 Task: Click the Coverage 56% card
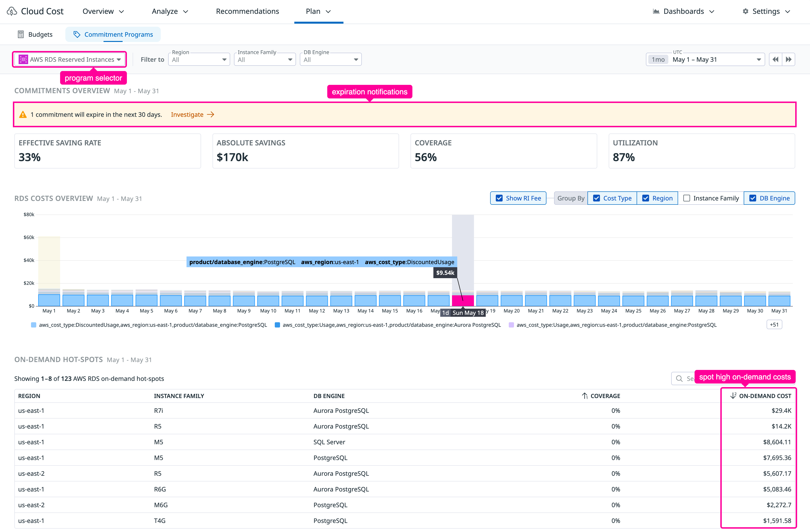[504, 151]
